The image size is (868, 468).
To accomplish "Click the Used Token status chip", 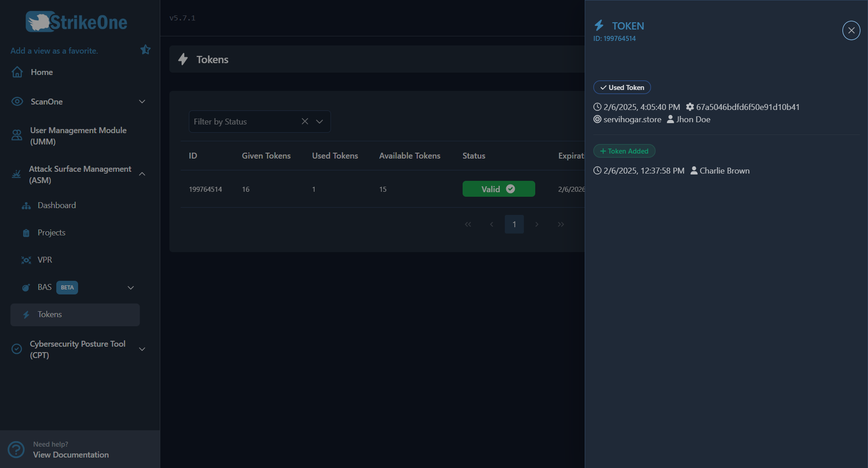I will click(x=621, y=87).
